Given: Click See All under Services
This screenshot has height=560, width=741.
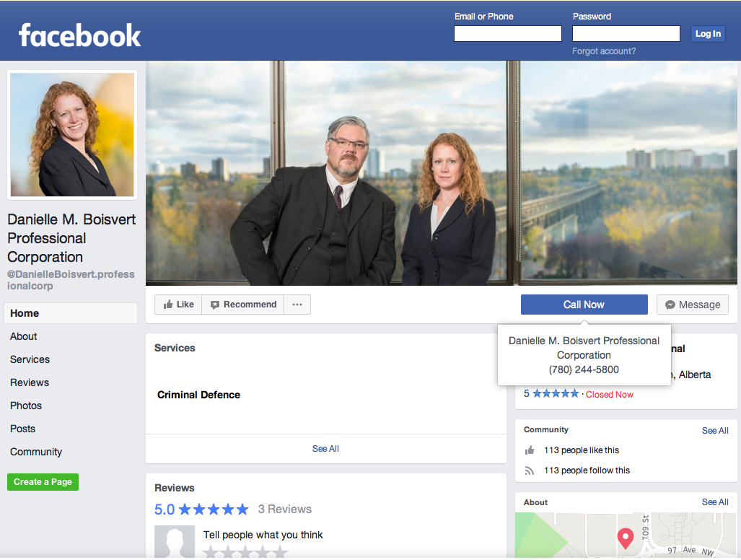Looking at the screenshot, I should tap(325, 449).
